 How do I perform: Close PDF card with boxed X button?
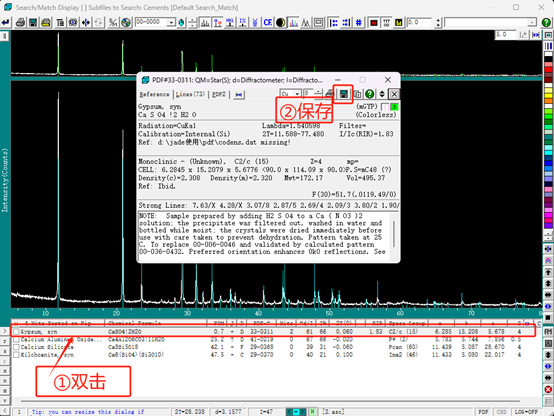394,94
